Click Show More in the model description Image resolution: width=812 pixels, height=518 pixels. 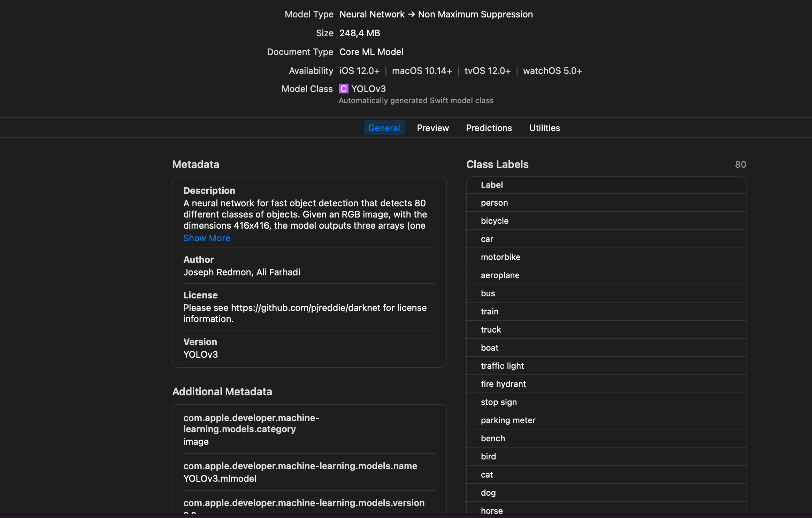207,238
